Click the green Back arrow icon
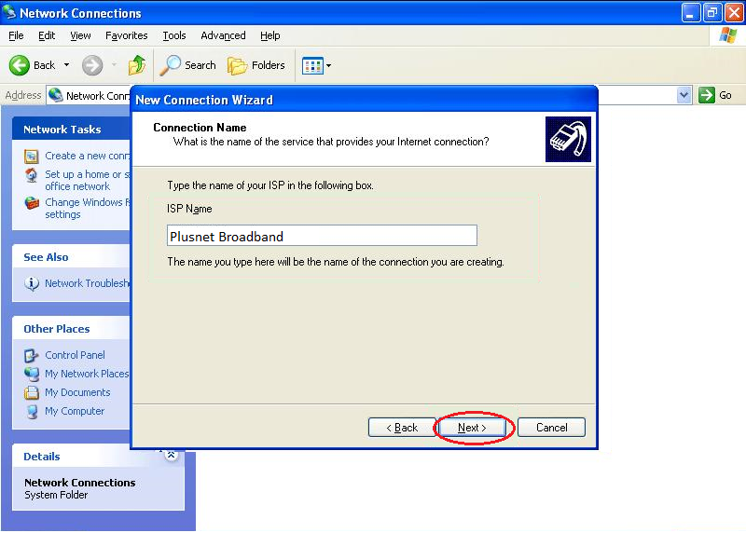Screen dimensions: 746x560 (20, 65)
